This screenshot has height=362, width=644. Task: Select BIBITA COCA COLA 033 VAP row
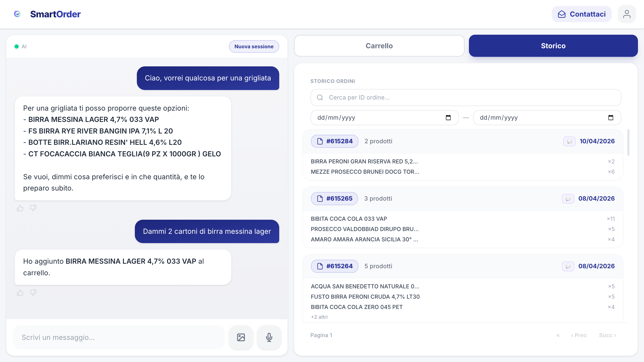pyautogui.click(x=463, y=219)
